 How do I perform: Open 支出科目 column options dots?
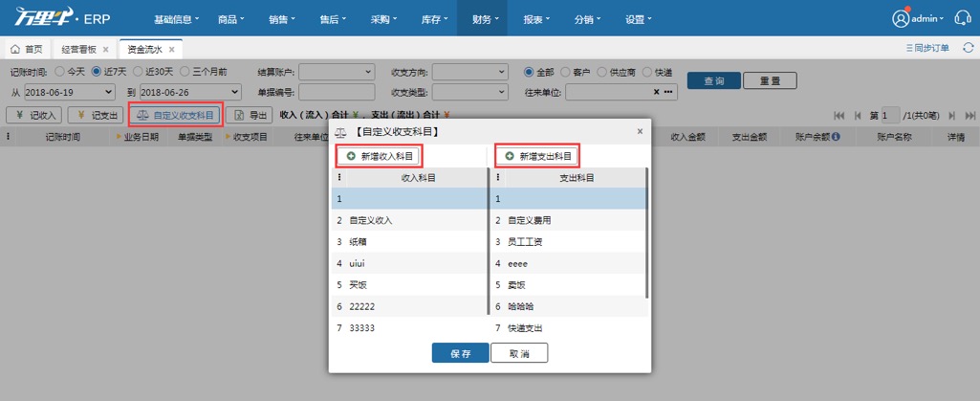click(498, 178)
